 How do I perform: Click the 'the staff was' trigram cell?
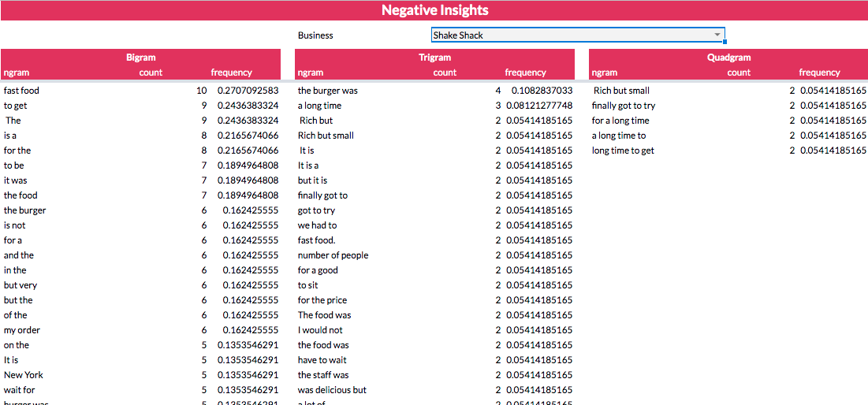click(x=323, y=374)
